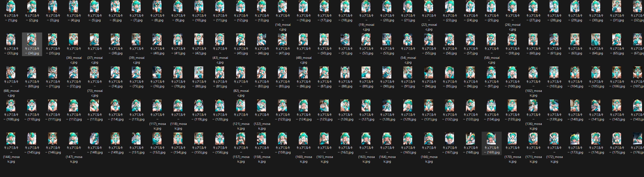644x177 pixels.
Task: Select the thumbnail of キュアミルキー (25).jpg
Action: coord(492,7)
